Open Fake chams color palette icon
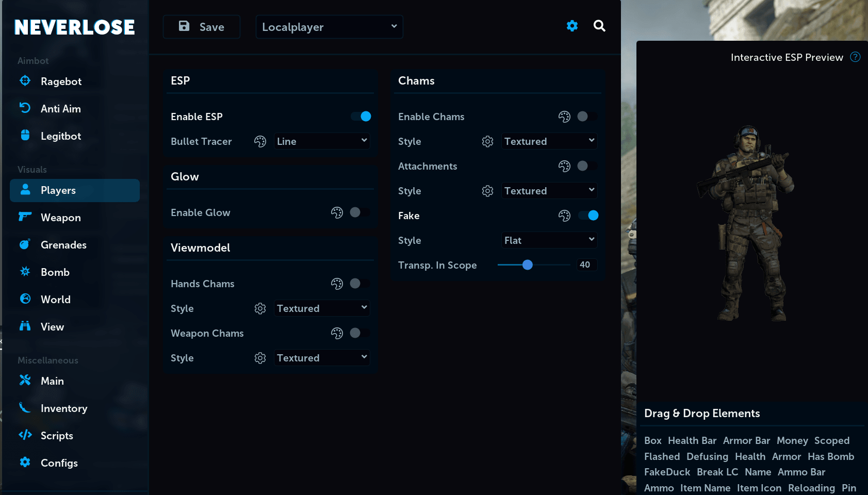This screenshot has width=868, height=495. (x=565, y=216)
